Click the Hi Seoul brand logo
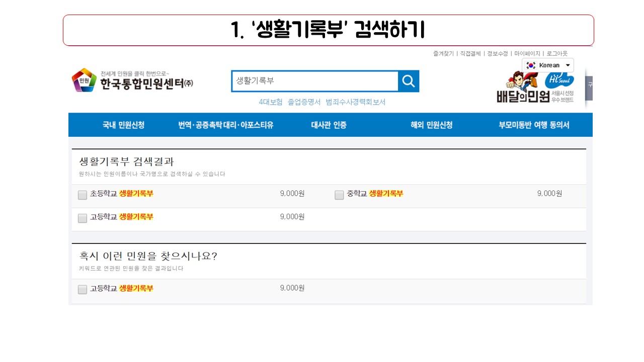644x362 pixels. [x=559, y=80]
